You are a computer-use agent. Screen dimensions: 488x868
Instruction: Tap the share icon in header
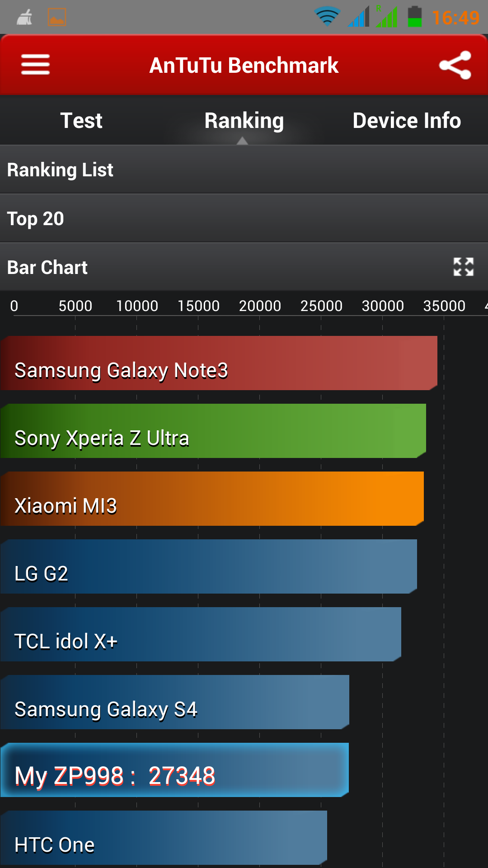(x=455, y=65)
